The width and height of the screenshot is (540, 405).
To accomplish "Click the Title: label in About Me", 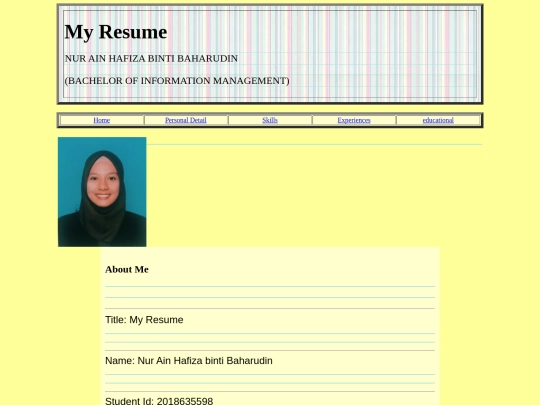I will [116, 320].
